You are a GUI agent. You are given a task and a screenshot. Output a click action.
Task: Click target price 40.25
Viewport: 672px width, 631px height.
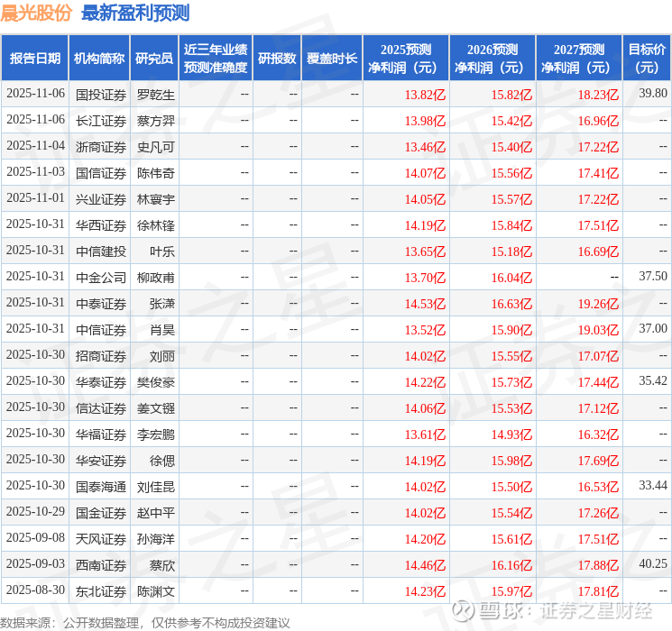(x=653, y=563)
